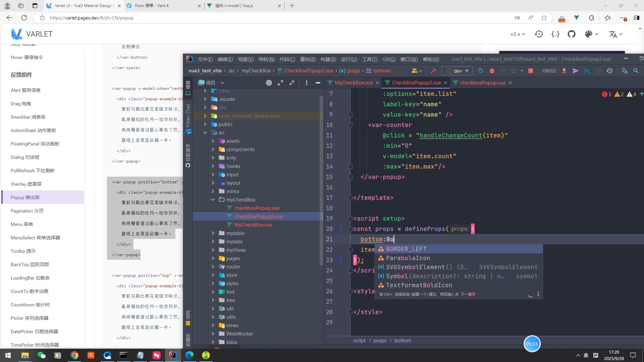Open the GitHub icon in Varlet header

(x=572, y=34)
